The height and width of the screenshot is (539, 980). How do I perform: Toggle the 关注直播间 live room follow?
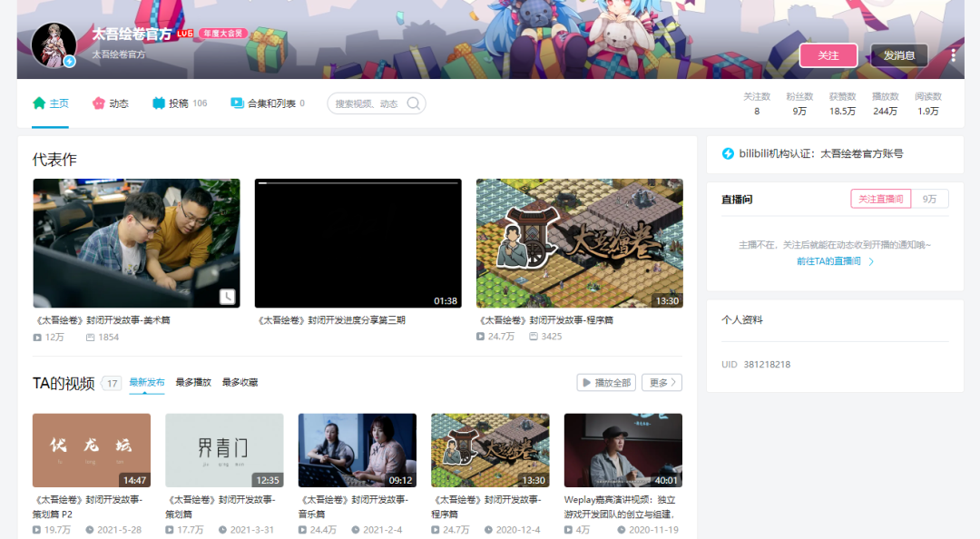pyautogui.click(x=880, y=199)
